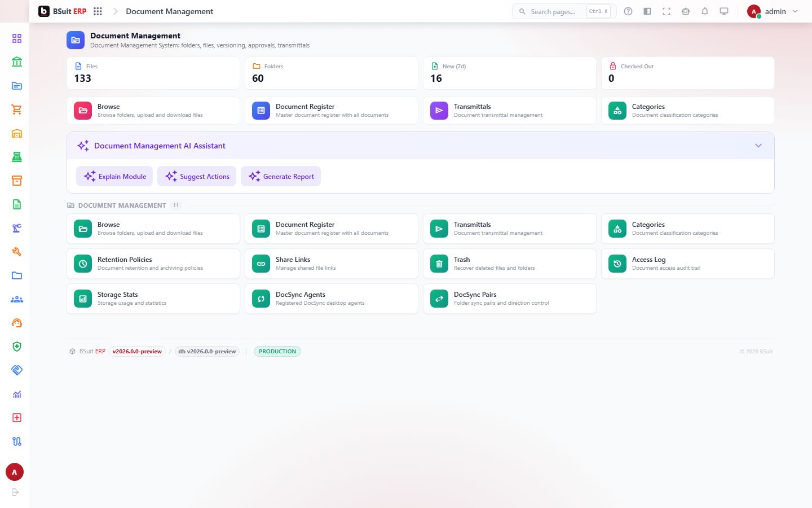
Task: Click the orange shopping cart sidebar icon
Action: tap(17, 110)
